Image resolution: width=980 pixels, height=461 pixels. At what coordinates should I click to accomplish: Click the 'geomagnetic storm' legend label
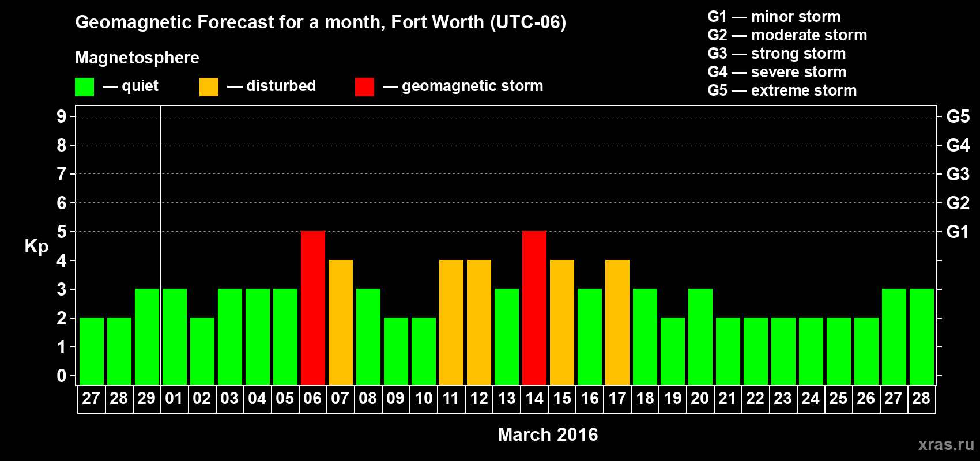473,86
